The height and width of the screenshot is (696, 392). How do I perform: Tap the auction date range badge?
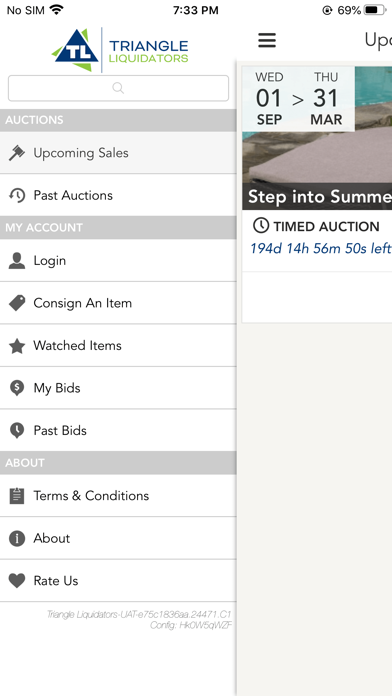(298, 99)
